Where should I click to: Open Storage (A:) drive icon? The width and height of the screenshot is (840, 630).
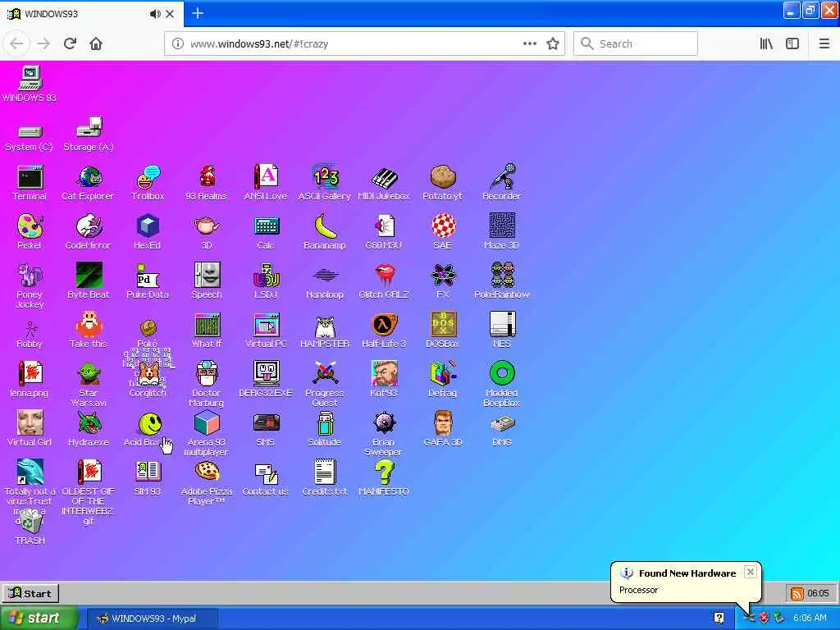click(x=89, y=128)
